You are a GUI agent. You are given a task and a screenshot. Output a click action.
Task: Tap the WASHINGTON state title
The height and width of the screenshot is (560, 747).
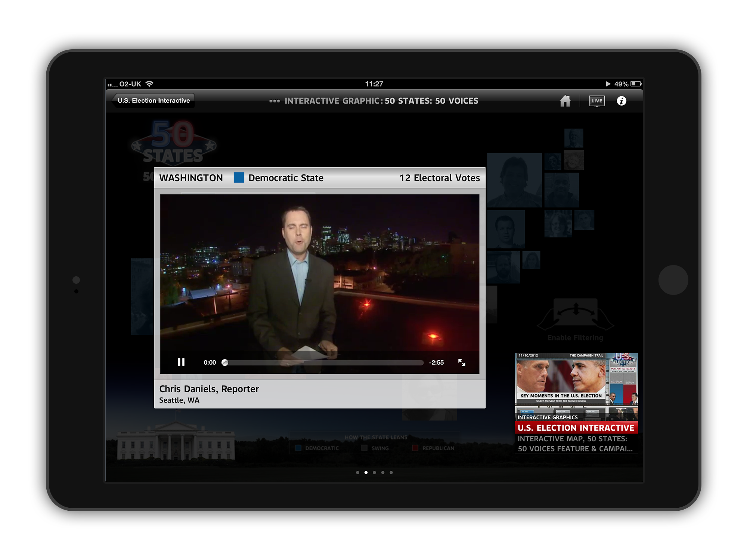191,178
